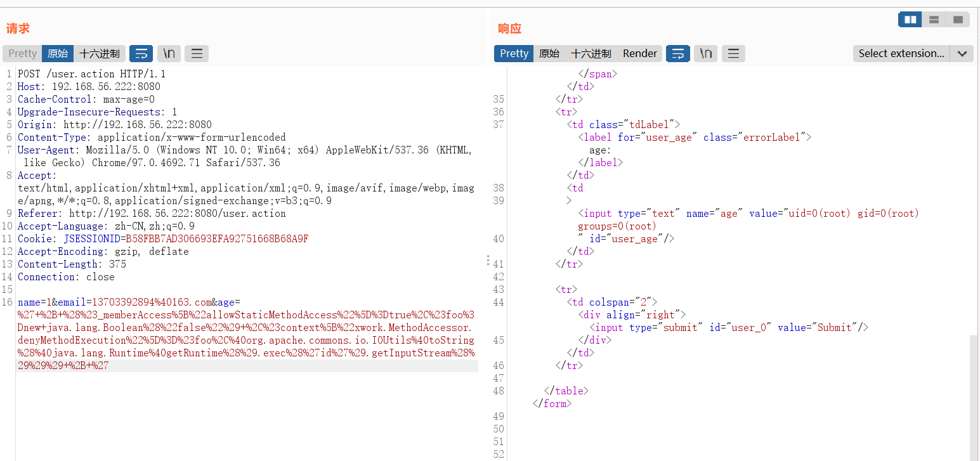Click the Accept-Language header line
This screenshot has height=461, width=980.
pos(106,226)
